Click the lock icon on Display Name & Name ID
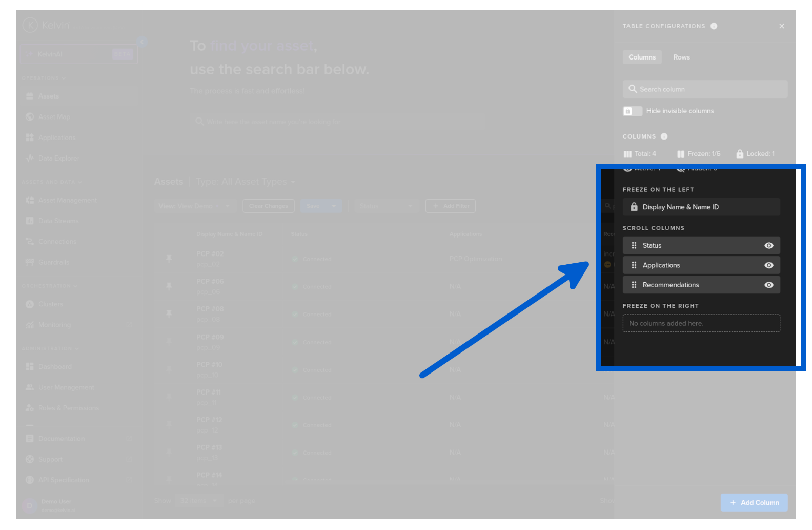Screen dimensions: 812x530 pyautogui.click(x=634, y=207)
